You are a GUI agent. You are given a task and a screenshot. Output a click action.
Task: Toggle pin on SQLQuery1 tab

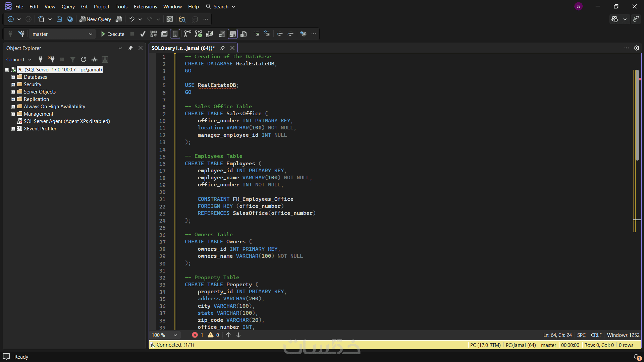pos(222,48)
